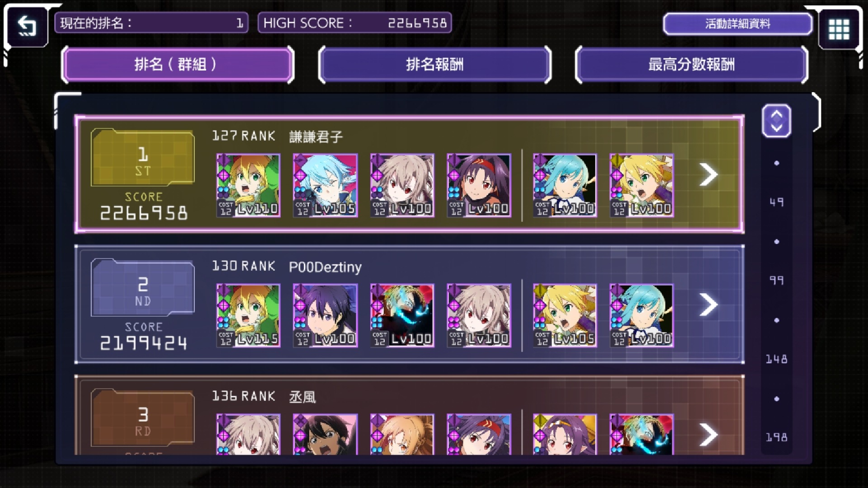Switch to 最高分數報酬 tab
Image resolution: width=868 pixels, height=488 pixels.
point(691,65)
